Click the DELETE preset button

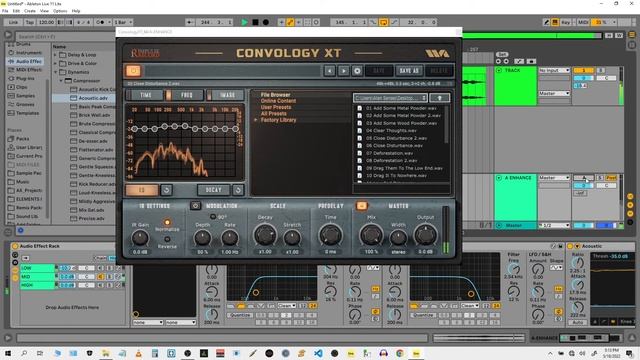point(439,71)
